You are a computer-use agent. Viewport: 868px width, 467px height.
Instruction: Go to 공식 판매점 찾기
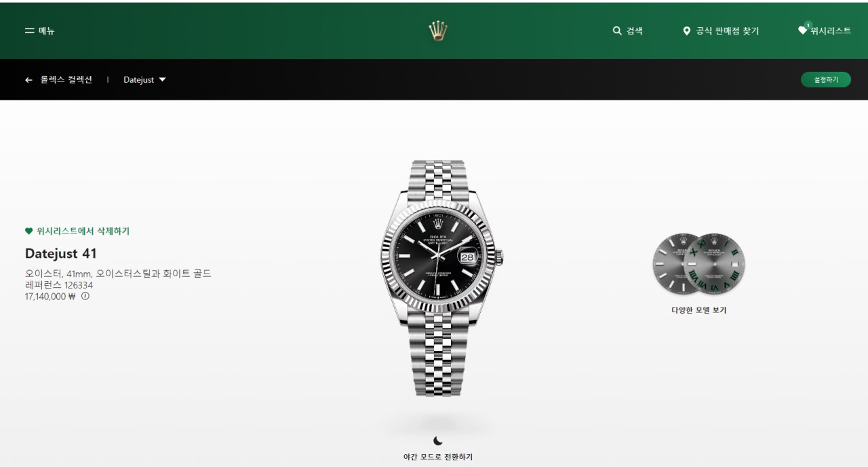[728, 31]
